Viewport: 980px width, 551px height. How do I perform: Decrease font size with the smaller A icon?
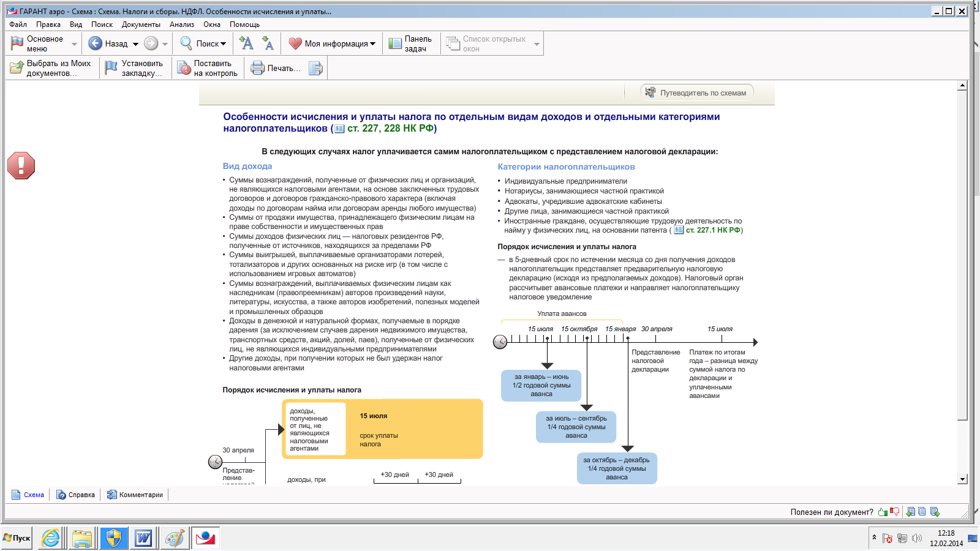point(268,43)
